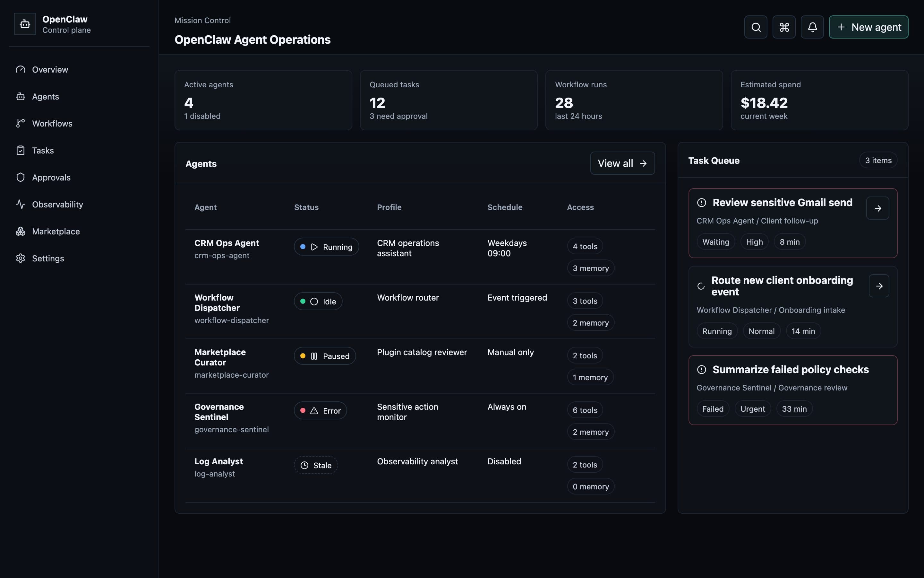Image resolution: width=924 pixels, height=578 pixels.
Task: Click the 3 items badge in Task Queue
Action: pyautogui.click(x=878, y=160)
